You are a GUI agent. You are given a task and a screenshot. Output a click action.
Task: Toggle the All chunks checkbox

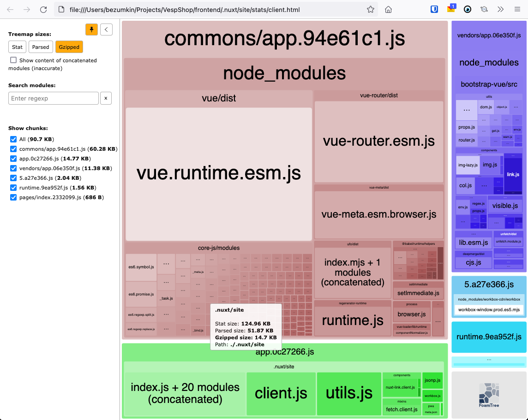pos(13,139)
